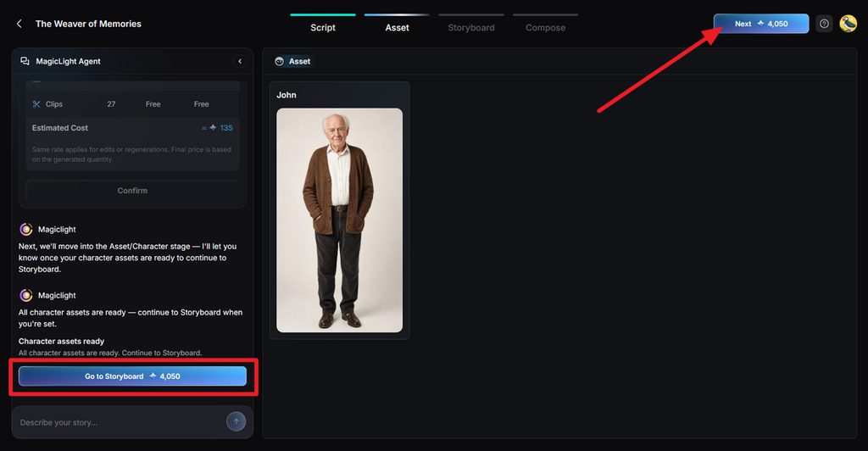Go back using the arrow beside the project title
The width and height of the screenshot is (868, 451).
(x=19, y=24)
